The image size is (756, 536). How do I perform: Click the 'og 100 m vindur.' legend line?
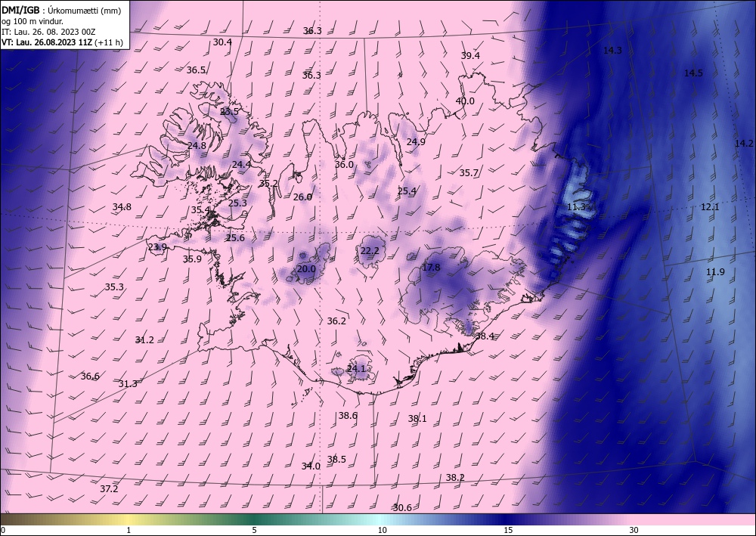[x=33, y=20]
